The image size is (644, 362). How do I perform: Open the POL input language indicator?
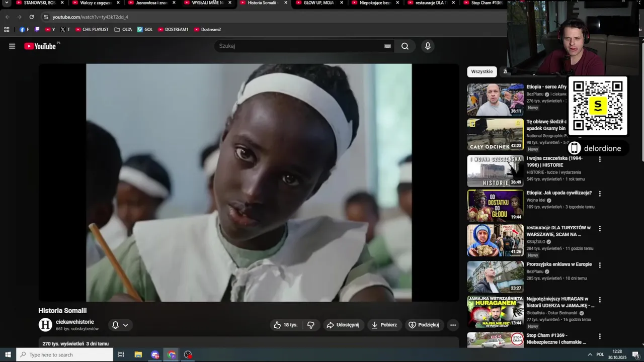point(600,354)
